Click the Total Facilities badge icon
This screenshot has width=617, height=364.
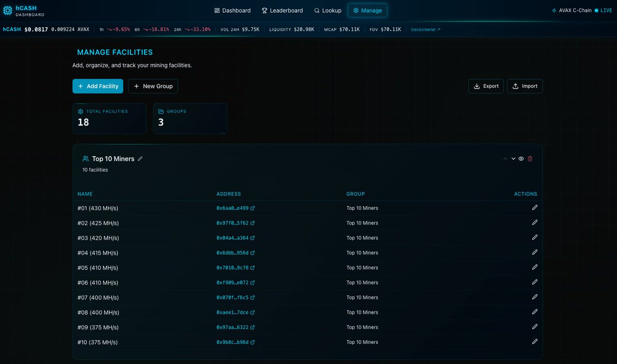point(80,111)
